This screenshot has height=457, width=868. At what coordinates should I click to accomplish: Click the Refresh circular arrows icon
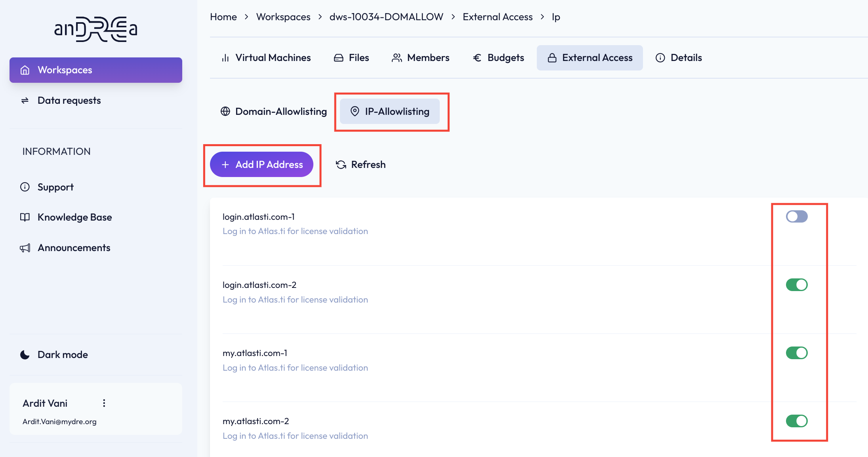pyautogui.click(x=341, y=165)
